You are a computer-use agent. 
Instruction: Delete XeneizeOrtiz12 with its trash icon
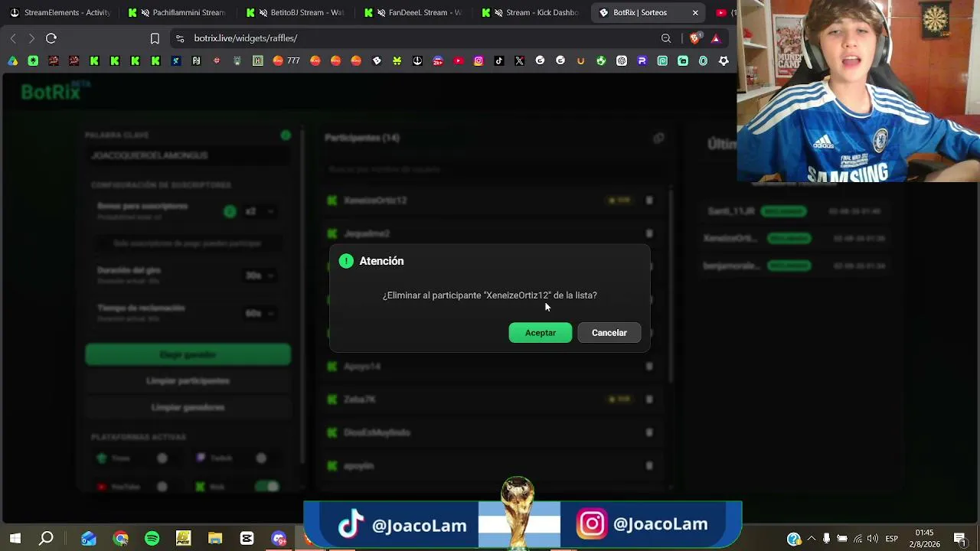coord(649,201)
